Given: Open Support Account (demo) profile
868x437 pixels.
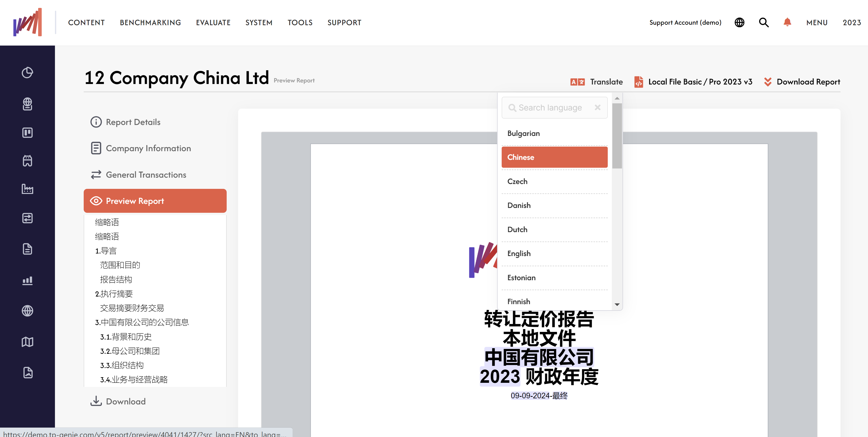Looking at the screenshot, I should 685,23.
